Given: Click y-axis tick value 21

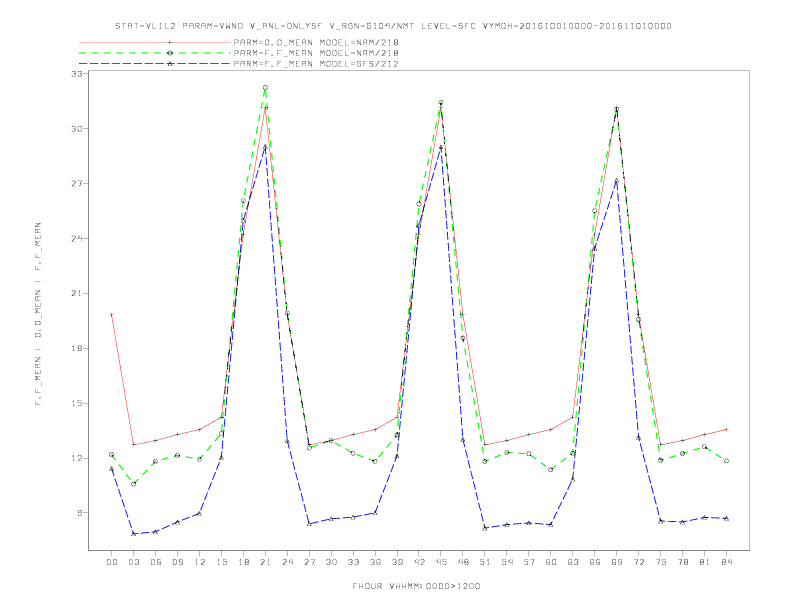Looking at the screenshot, I should click(77, 293).
